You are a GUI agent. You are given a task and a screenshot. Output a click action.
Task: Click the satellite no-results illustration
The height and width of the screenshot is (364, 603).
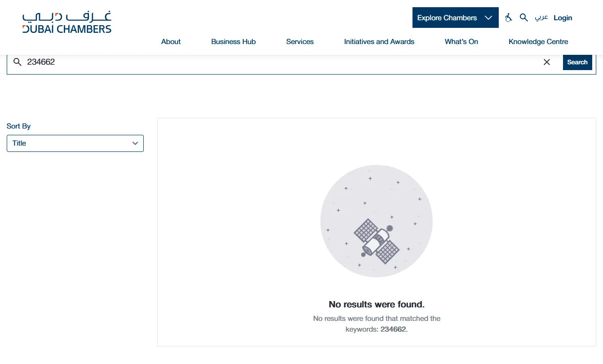pos(377,221)
